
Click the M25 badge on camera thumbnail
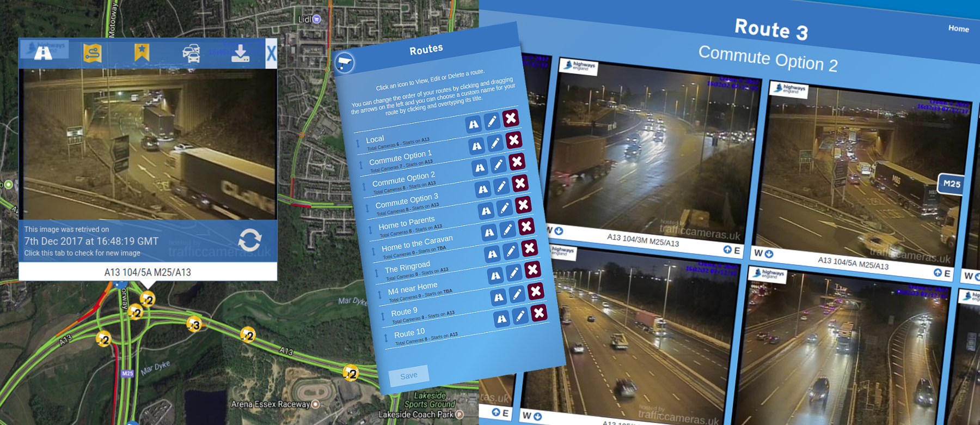(x=951, y=184)
